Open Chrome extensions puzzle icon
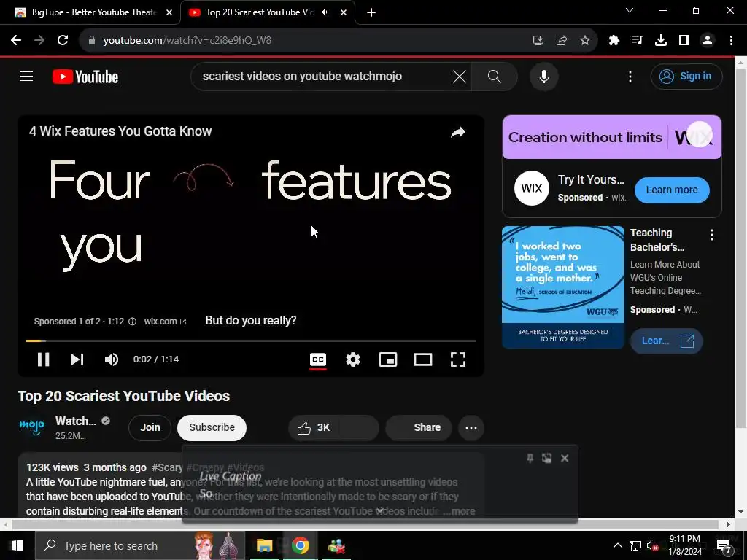This screenshot has height=560, width=747. [614, 41]
